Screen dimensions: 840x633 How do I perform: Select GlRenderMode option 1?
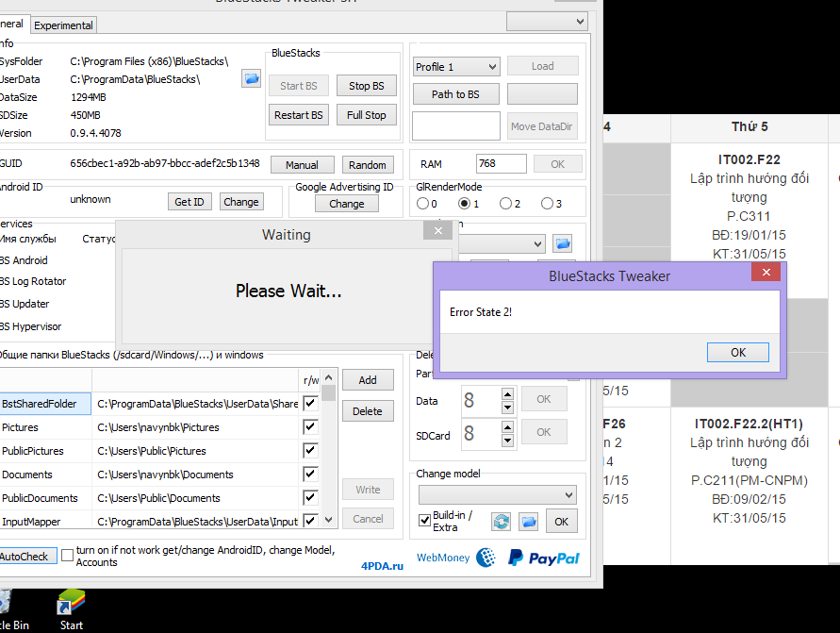coord(465,204)
